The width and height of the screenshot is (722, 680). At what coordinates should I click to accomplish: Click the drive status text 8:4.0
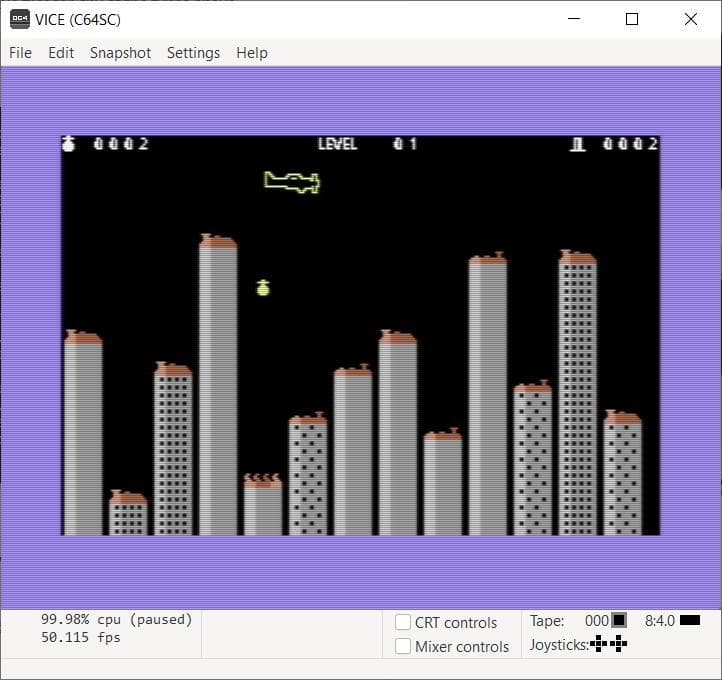[x=659, y=621]
